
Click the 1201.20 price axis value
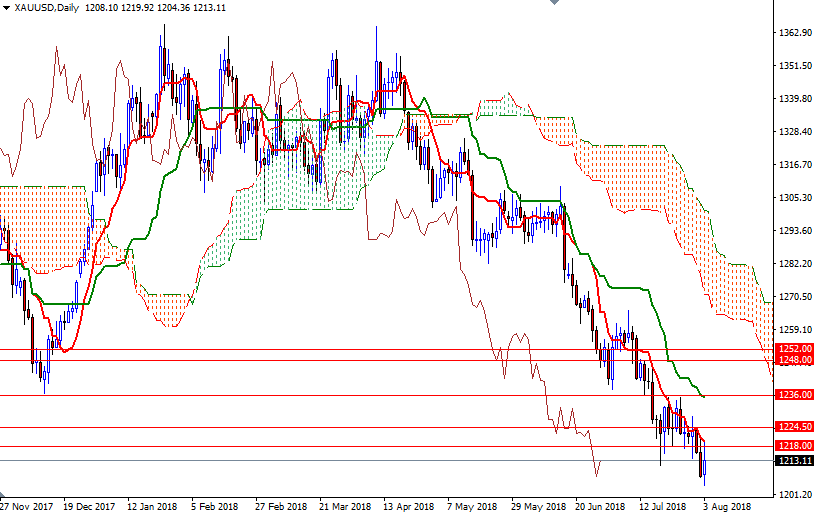point(795,494)
